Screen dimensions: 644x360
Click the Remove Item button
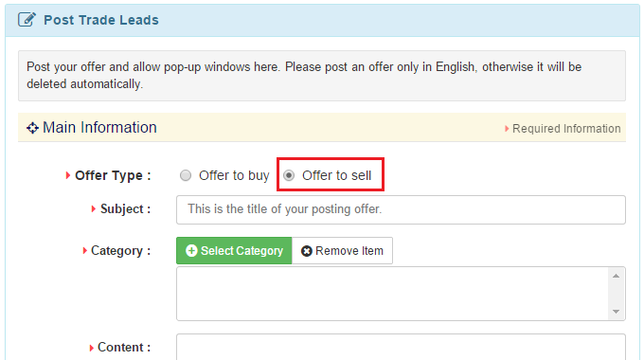[x=342, y=251]
